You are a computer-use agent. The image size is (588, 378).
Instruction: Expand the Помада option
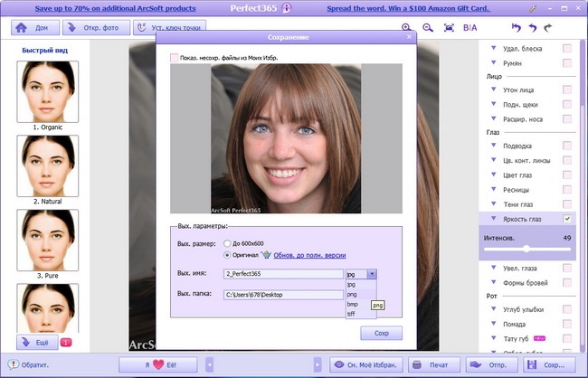point(494,323)
